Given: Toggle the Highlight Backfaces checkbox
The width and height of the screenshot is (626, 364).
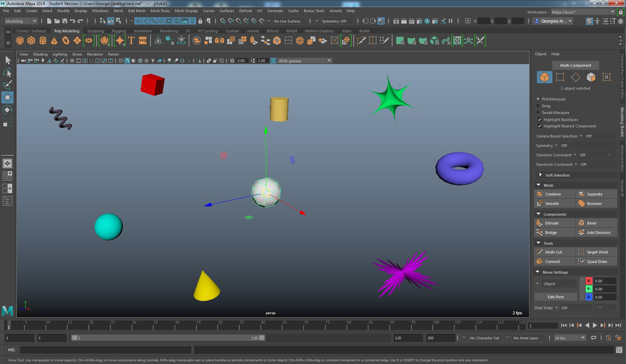Looking at the screenshot, I should click(540, 120).
